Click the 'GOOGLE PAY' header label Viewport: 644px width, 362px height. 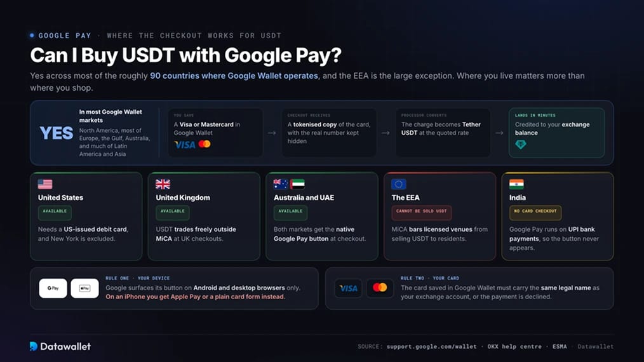(65, 36)
